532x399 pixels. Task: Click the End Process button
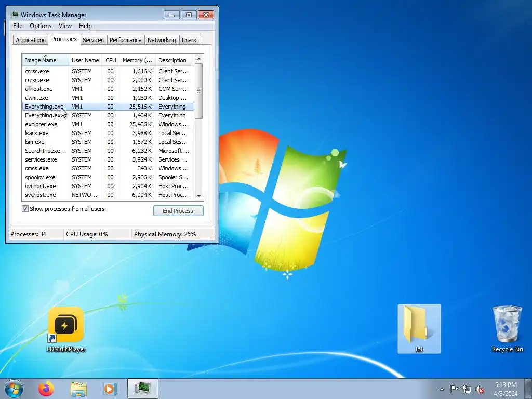[x=178, y=211]
